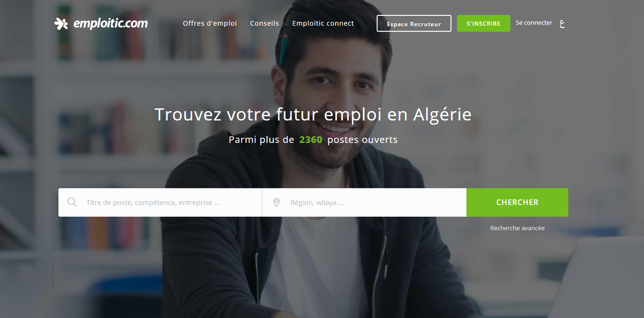
Task: Open the Offres d'emploi menu
Action: (210, 23)
